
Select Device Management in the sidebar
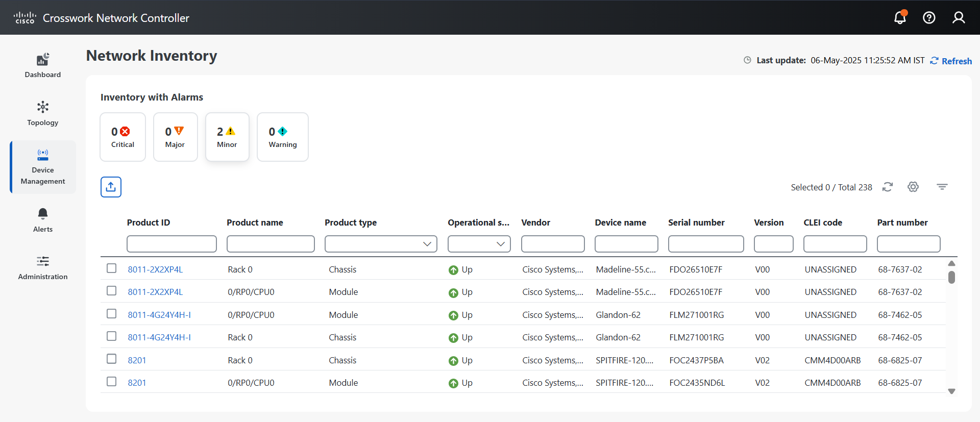[x=43, y=167]
